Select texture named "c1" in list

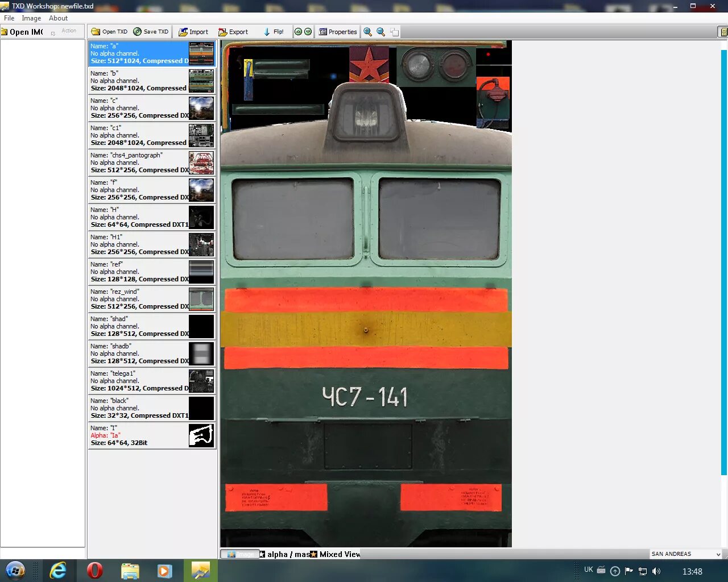[152, 135]
